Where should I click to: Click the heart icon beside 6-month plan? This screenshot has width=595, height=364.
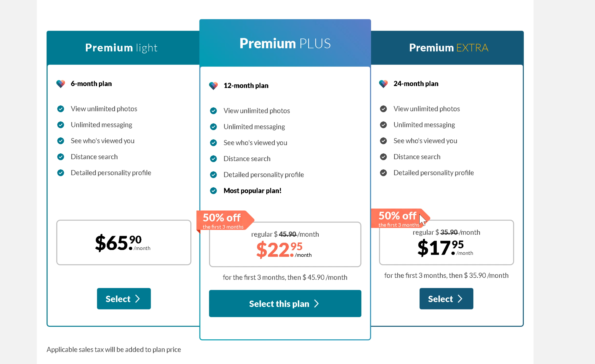(61, 84)
